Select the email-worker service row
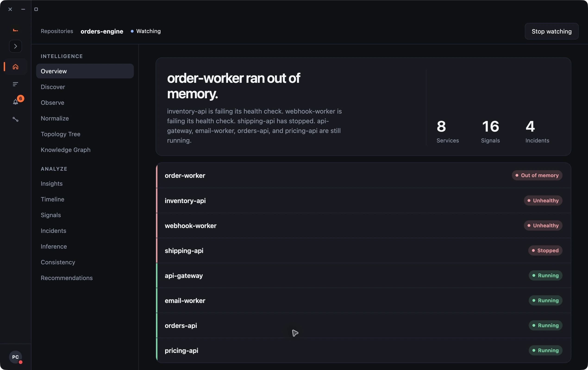Viewport: 588px width, 370px height. tap(363, 300)
